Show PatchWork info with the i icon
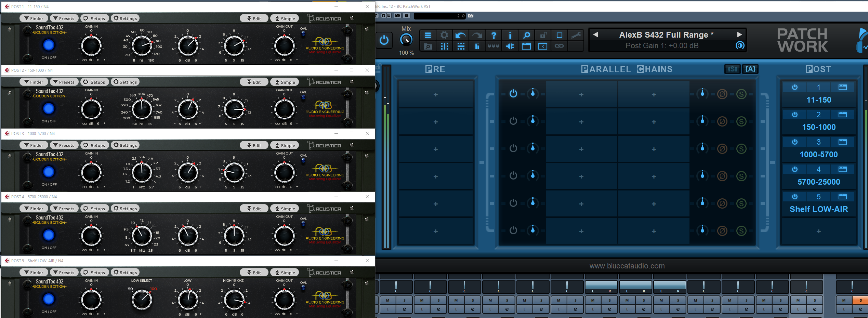The height and width of the screenshot is (318, 868). pyautogui.click(x=510, y=35)
